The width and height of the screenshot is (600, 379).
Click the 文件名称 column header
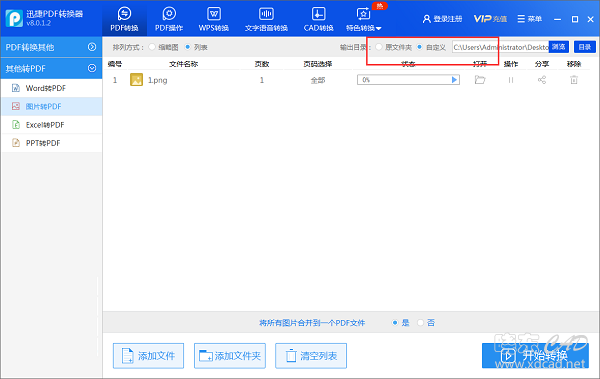click(x=184, y=64)
